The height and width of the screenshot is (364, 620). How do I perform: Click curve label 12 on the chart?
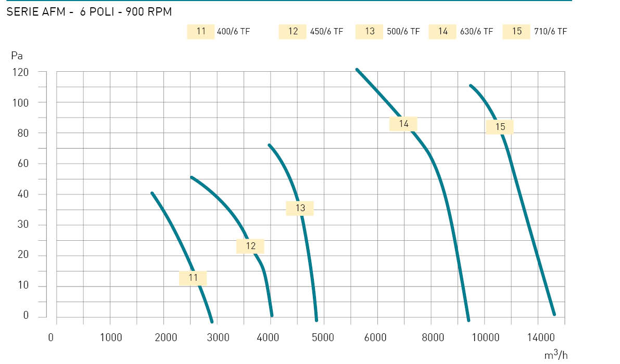tap(250, 246)
